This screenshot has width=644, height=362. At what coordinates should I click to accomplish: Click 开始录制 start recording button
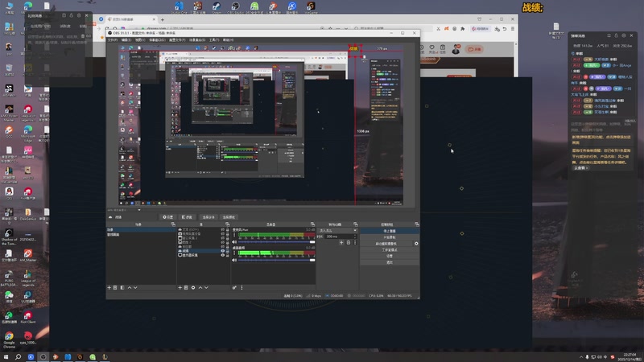click(x=390, y=237)
